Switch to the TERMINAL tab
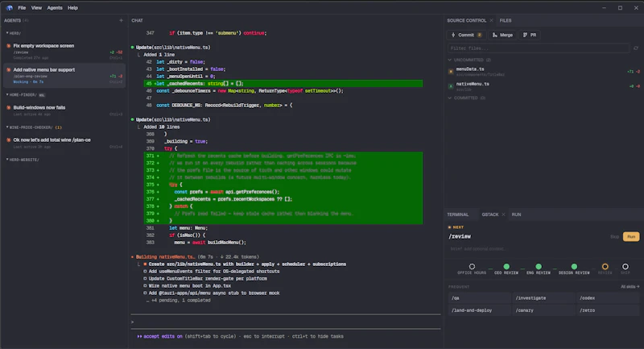 point(457,214)
